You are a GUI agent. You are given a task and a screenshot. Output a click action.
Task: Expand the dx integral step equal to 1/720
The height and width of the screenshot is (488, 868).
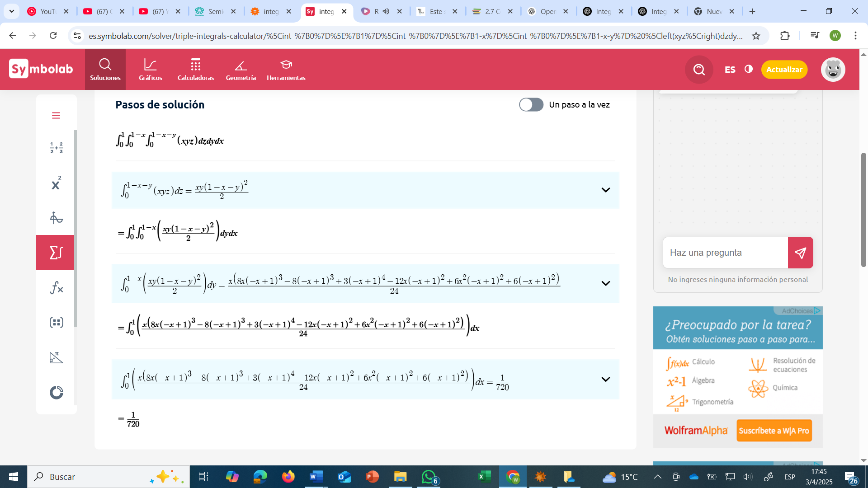click(605, 380)
